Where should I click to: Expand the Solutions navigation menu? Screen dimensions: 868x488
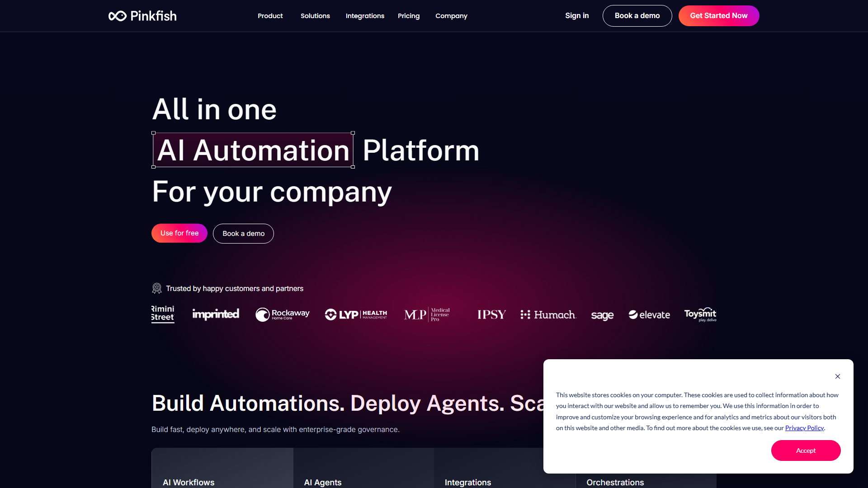[x=315, y=16]
